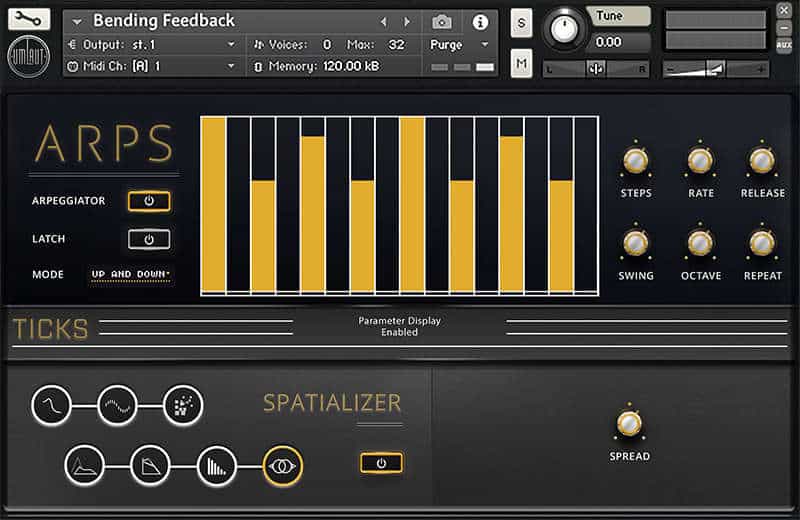This screenshot has height=520, width=800.
Task: Click the Umlaut logo
Action: coord(29,57)
